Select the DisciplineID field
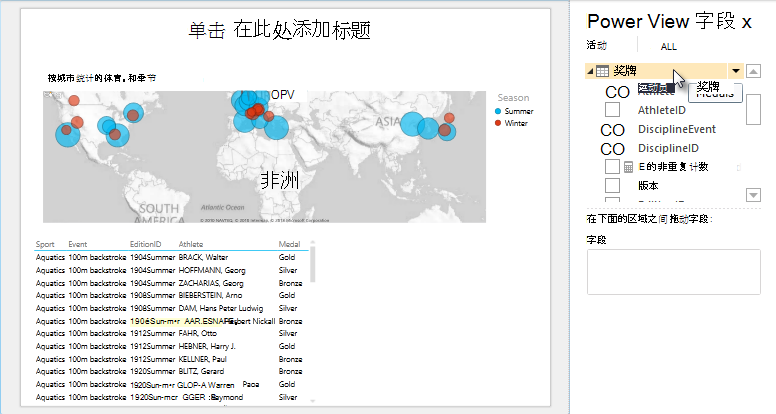Screen dimensions: 776x414 (668, 148)
